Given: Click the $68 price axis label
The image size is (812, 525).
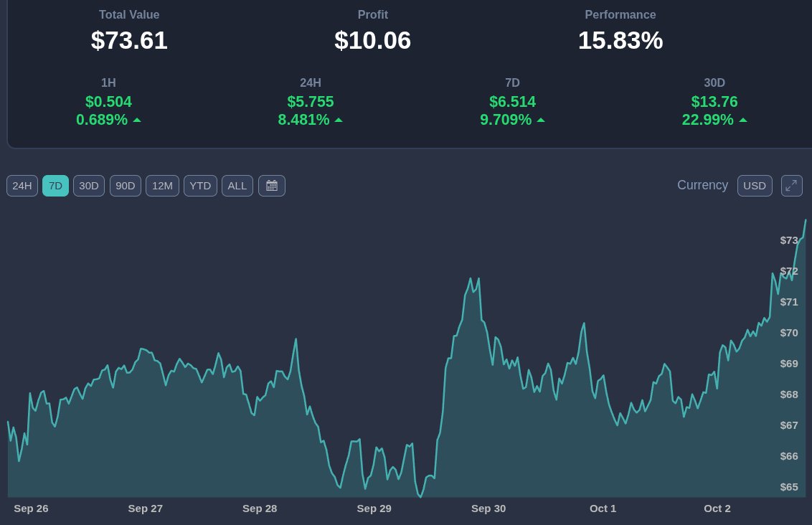Looking at the screenshot, I should pyautogui.click(x=789, y=394).
